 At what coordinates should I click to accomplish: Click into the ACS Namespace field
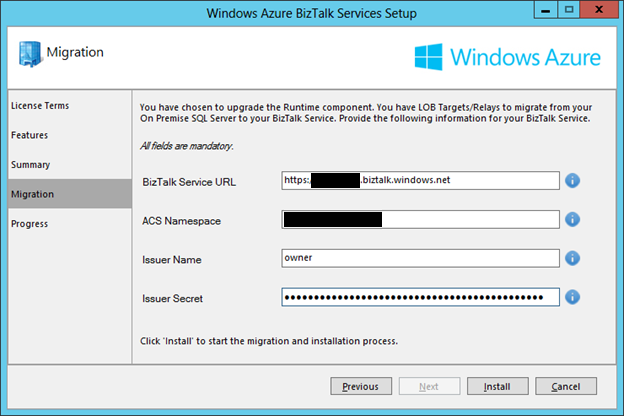[420, 219]
